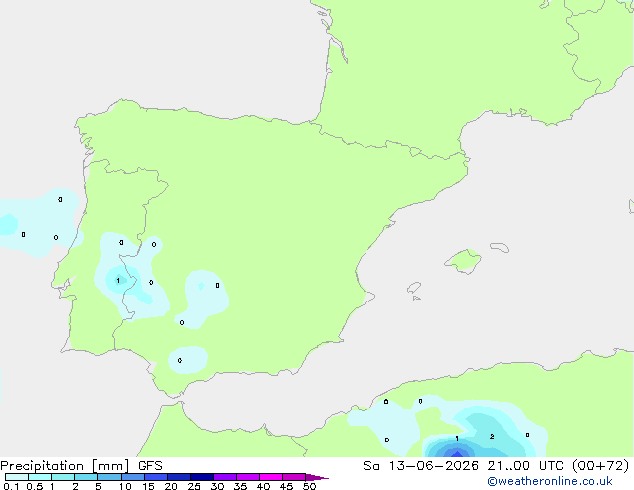Click the "(00+72)" forecast offset text

click(600, 466)
